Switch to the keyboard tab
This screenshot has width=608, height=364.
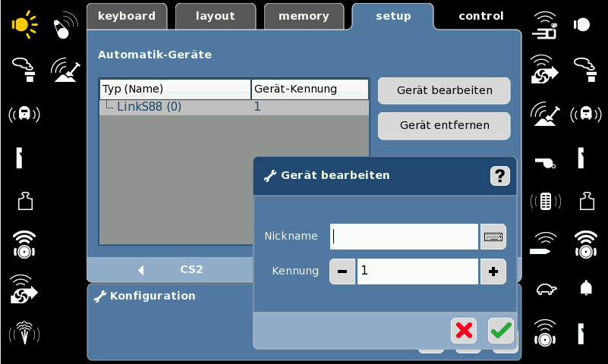click(127, 16)
